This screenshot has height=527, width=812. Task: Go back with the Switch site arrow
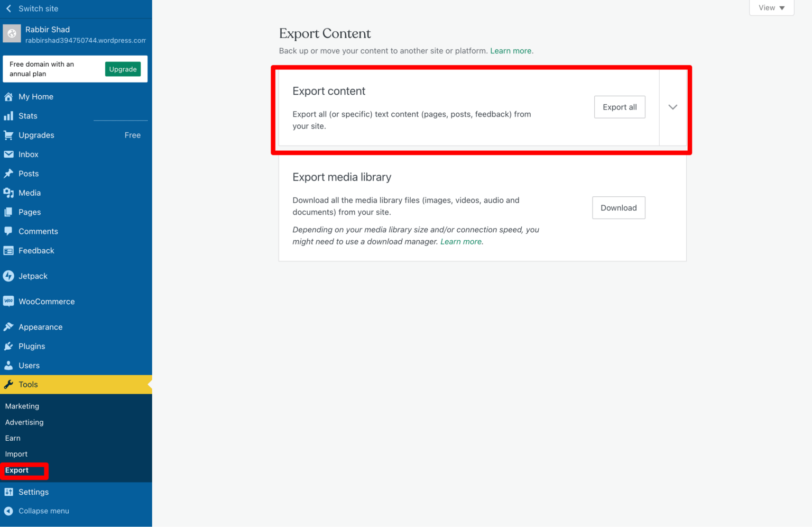[8, 8]
